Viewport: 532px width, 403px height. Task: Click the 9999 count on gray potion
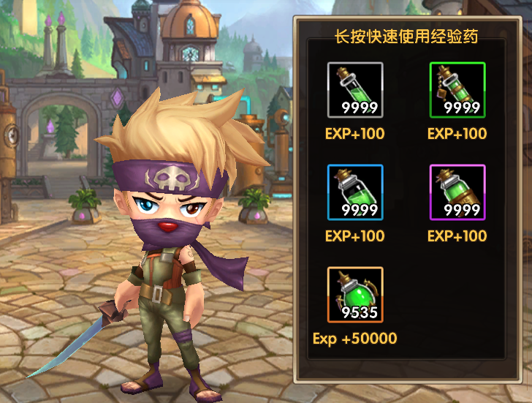tap(360, 108)
